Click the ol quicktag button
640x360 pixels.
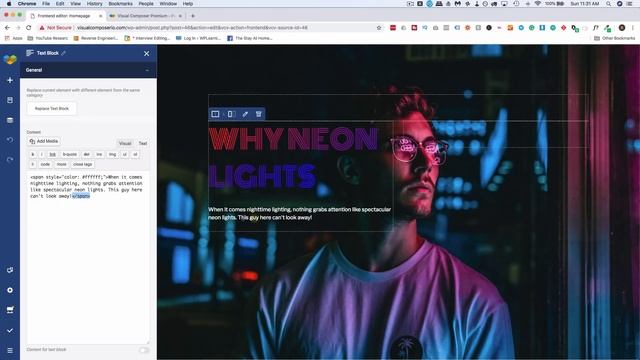[x=135, y=154]
